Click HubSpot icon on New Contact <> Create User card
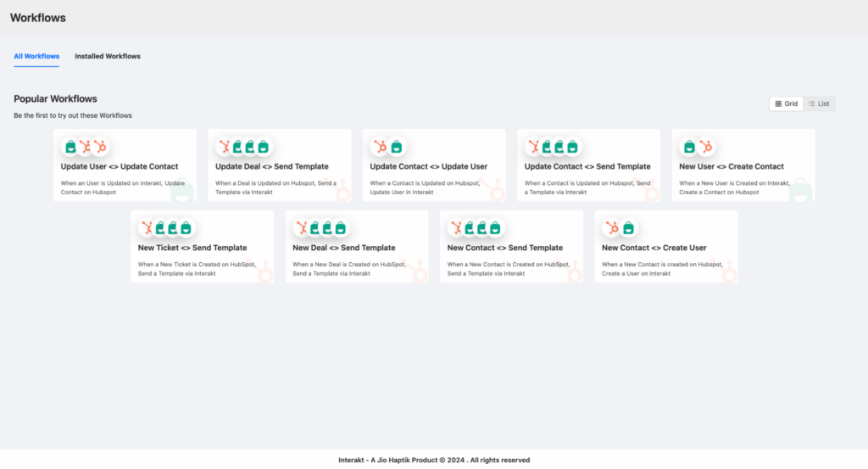 point(612,227)
